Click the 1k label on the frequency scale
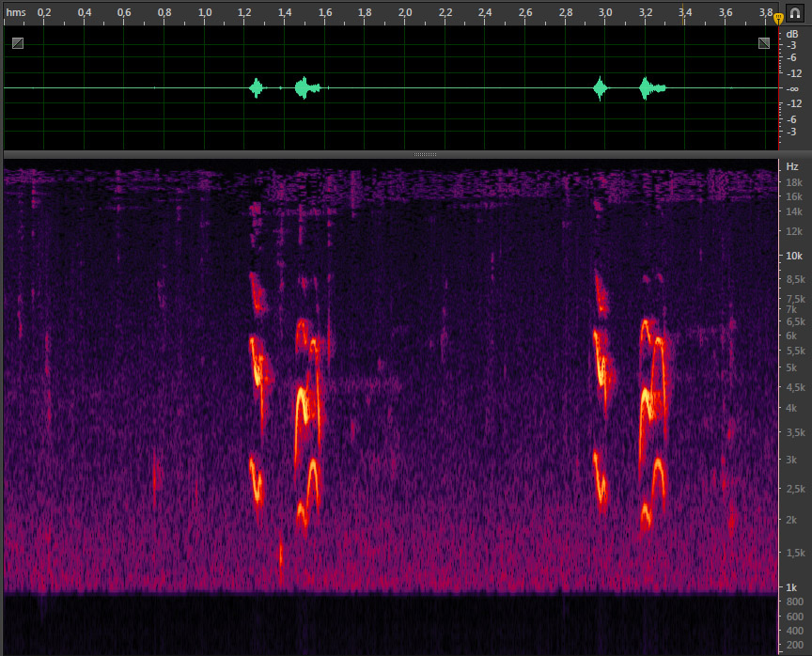Screen dimensions: 812x656 (x=793, y=586)
